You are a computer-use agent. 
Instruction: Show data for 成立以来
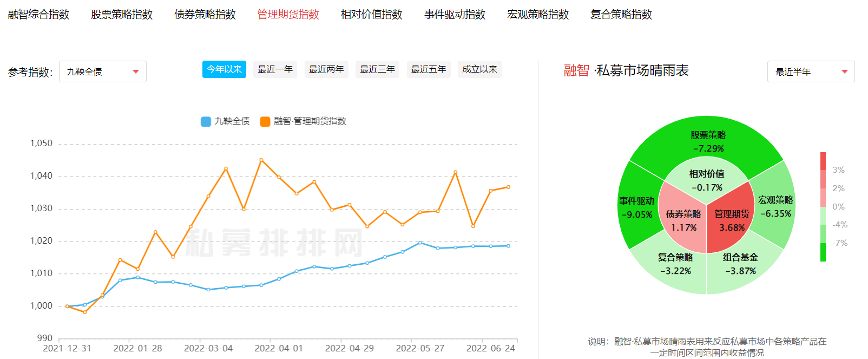pyautogui.click(x=479, y=69)
